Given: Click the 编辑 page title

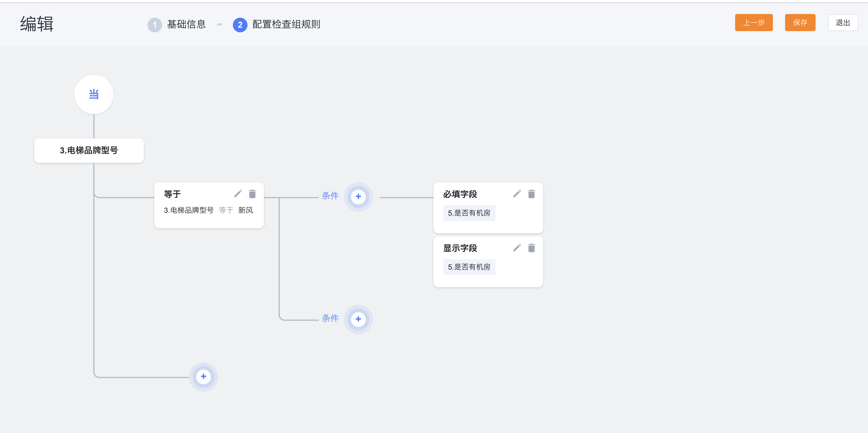Looking at the screenshot, I should click(x=37, y=24).
